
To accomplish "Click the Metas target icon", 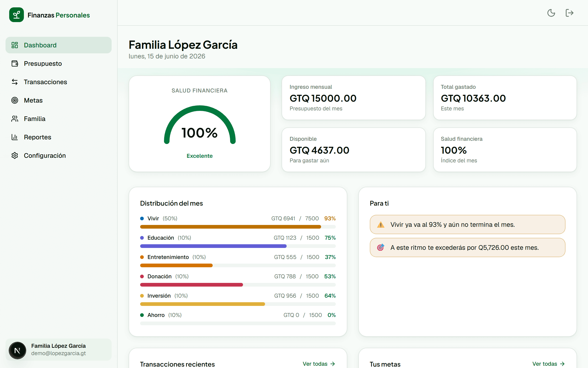I will (x=15, y=100).
